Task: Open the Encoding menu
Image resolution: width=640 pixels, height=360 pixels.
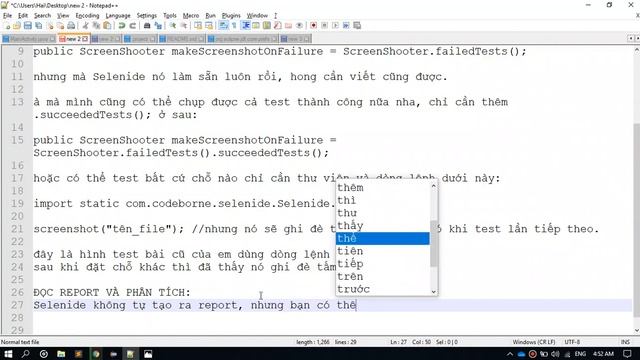Action: [x=87, y=16]
